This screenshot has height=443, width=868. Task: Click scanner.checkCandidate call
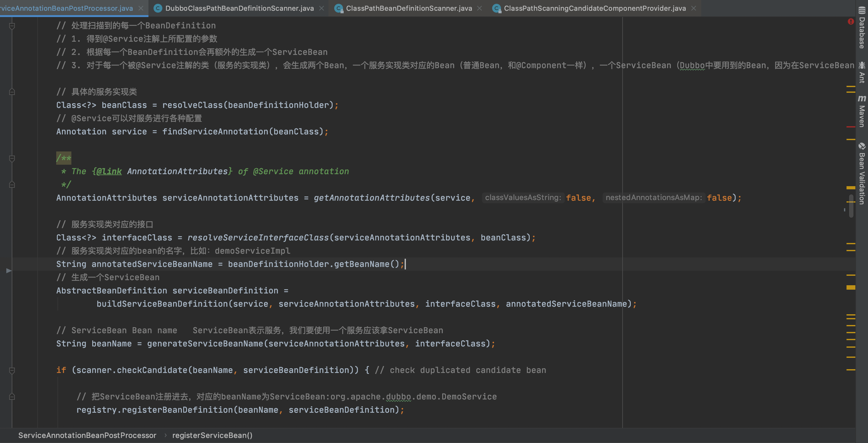pyautogui.click(x=132, y=370)
